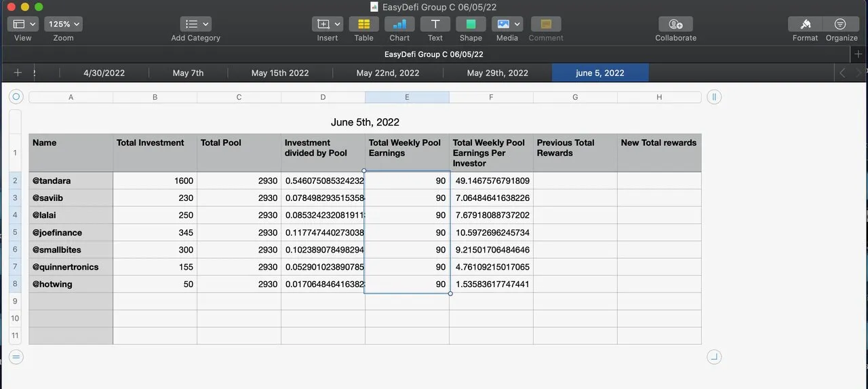
Task: Click the Name header cell
Action: (x=71, y=153)
